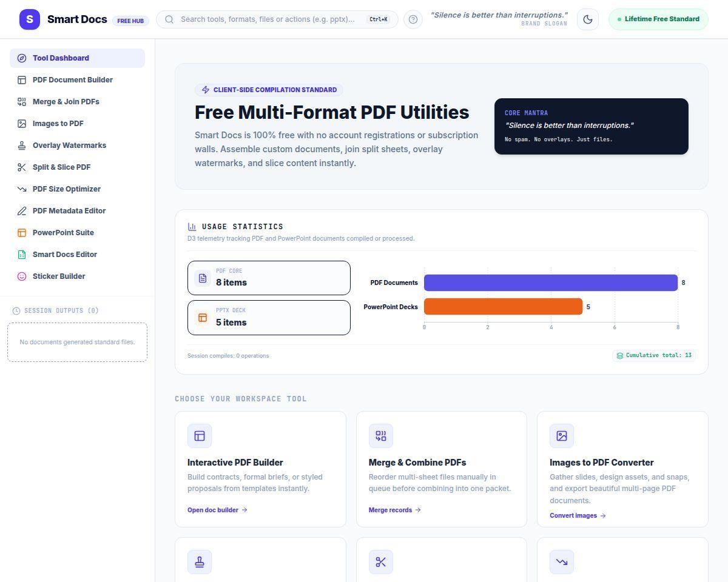Viewport: 728px width, 582px height.
Task: Click the Merge & Combine PDFs title
Action: 417,463
